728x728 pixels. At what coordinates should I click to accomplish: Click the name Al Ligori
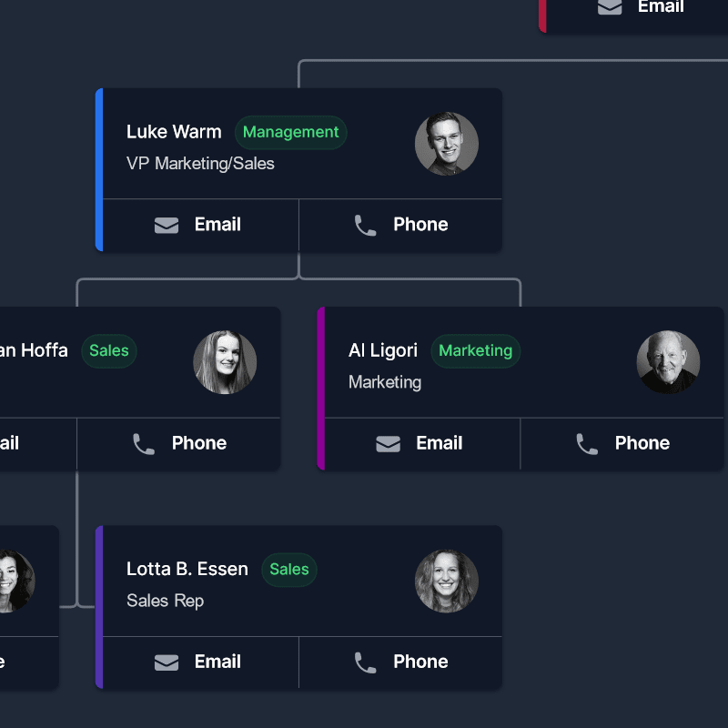pyautogui.click(x=383, y=350)
